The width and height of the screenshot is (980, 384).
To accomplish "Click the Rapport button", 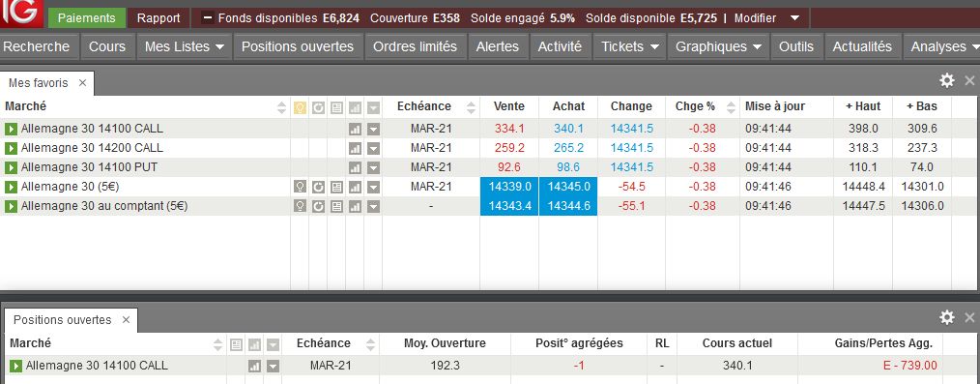I will pos(159,18).
